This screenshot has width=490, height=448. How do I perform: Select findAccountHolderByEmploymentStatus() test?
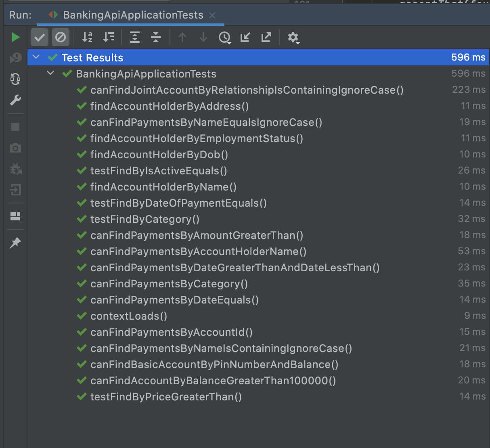pyautogui.click(x=197, y=138)
